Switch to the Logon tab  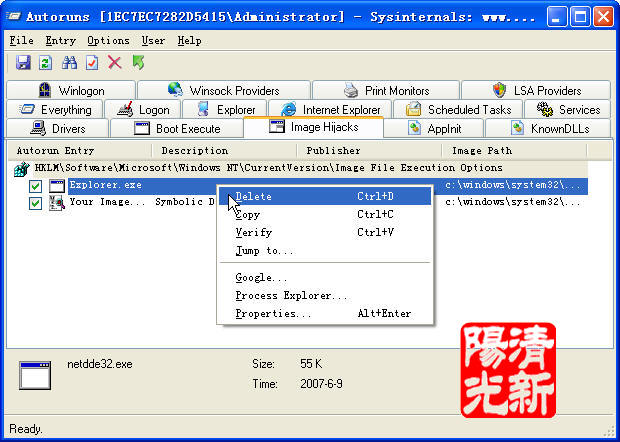coord(143,109)
